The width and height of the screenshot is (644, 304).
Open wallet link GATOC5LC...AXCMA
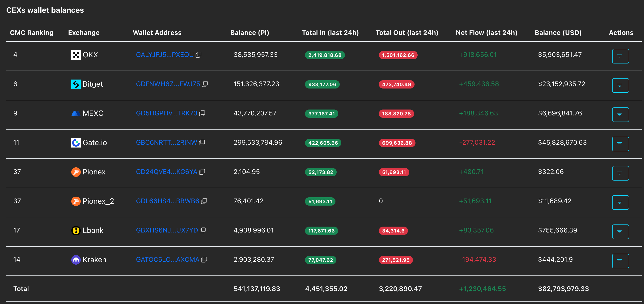click(168, 259)
